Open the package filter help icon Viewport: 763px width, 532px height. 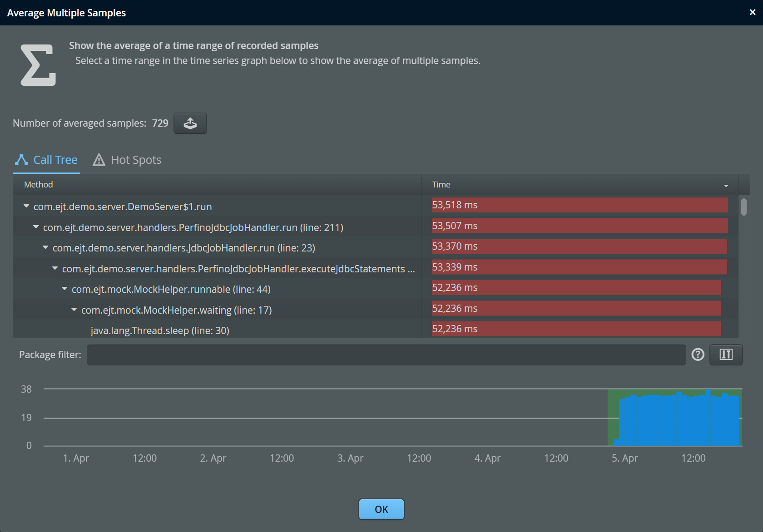698,355
